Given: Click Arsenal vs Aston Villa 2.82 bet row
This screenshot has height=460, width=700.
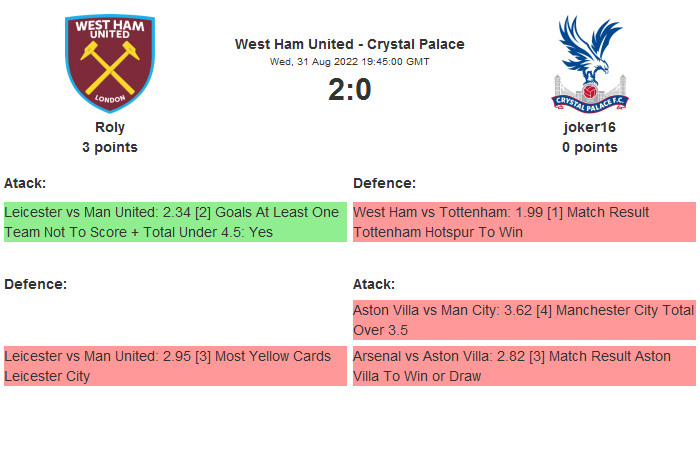Looking at the screenshot, I should point(523,366).
